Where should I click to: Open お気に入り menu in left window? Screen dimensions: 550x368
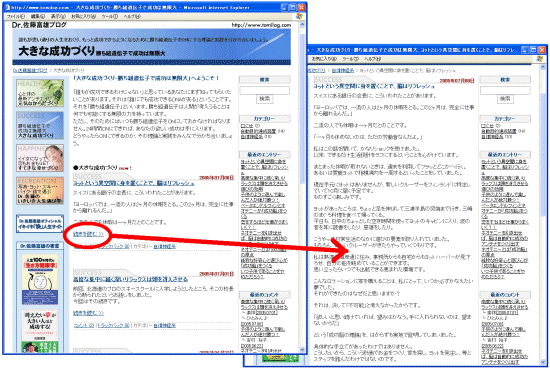pos(83,16)
